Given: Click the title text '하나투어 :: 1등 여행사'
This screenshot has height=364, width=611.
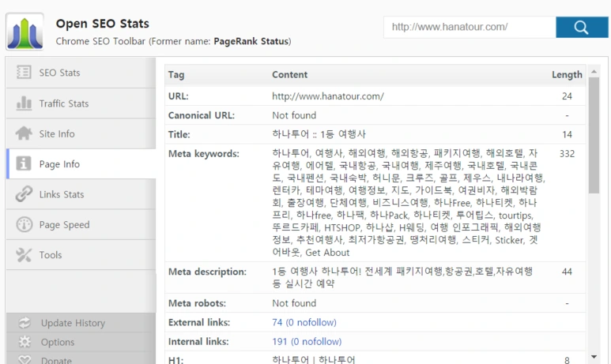Looking at the screenshot, I should tap(319, 134).
